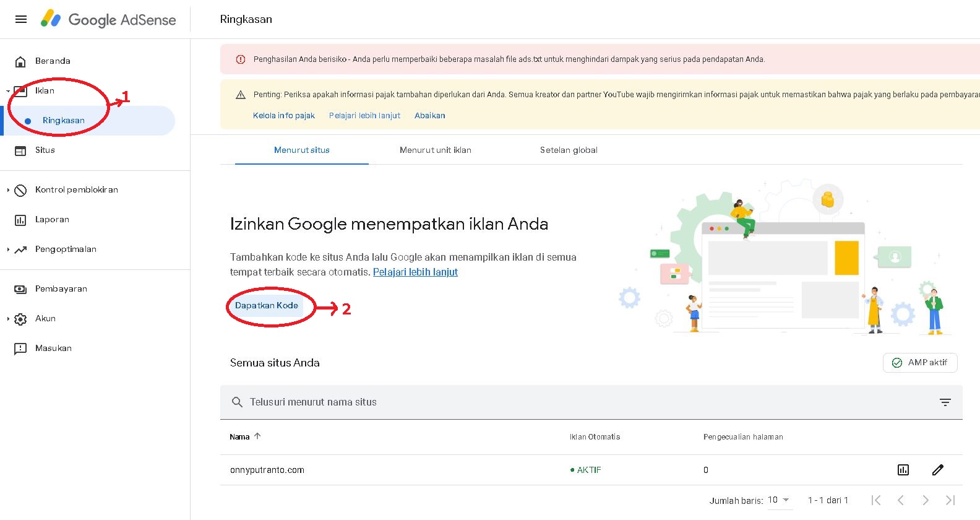Select Ringkasan under Iklan

[64, 121]
